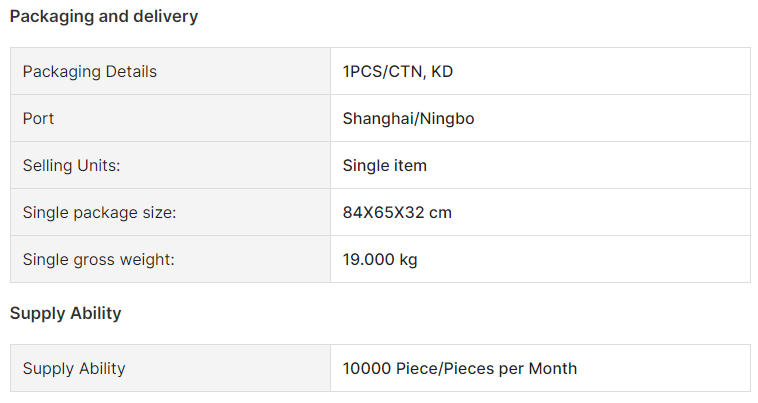758x403 pixels.
Task: Click the Single item value
Action: (x=385, y=165)
